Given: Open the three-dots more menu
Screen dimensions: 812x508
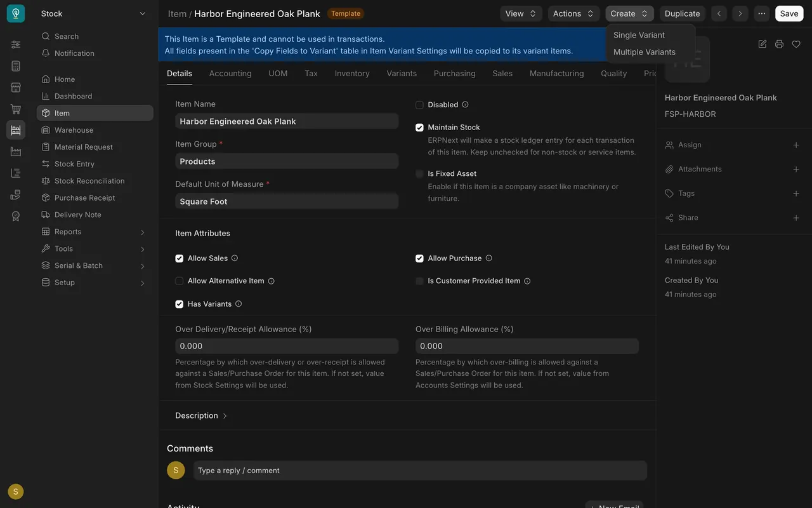Looking at the screenshot, I should coord(761,13).
